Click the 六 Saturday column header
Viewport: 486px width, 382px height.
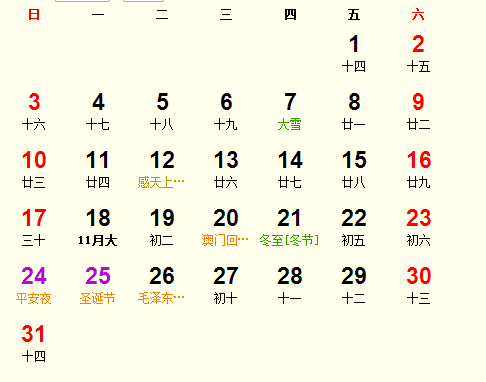[418, 15]
